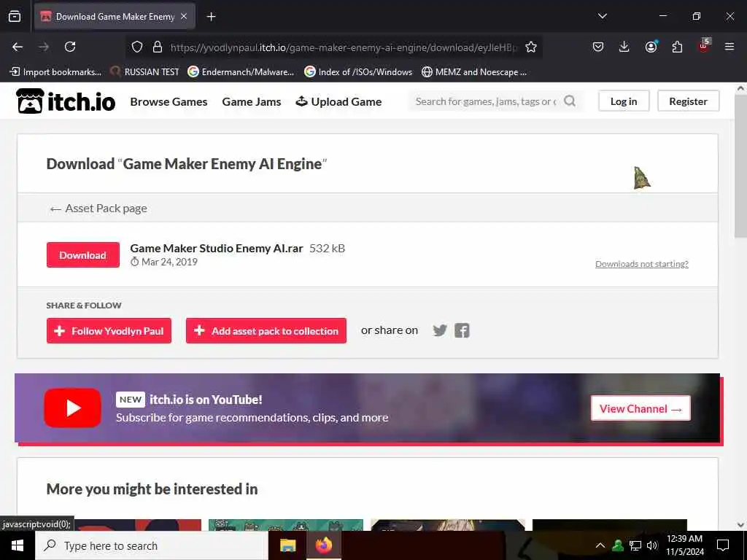Open the RUSSIAN TEST bookmark
747x560 pixels.
pyautogui.click(x=144, y=72)
